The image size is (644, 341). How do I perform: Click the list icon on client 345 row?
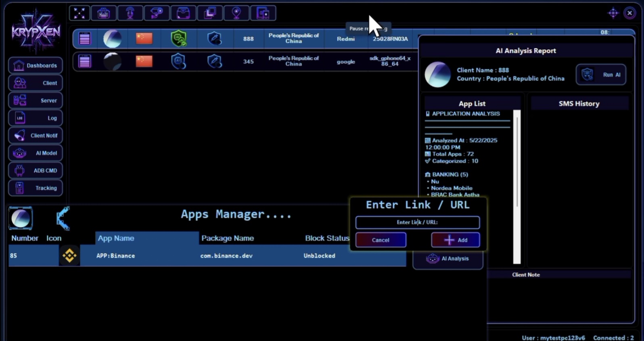tap(85, 61)
